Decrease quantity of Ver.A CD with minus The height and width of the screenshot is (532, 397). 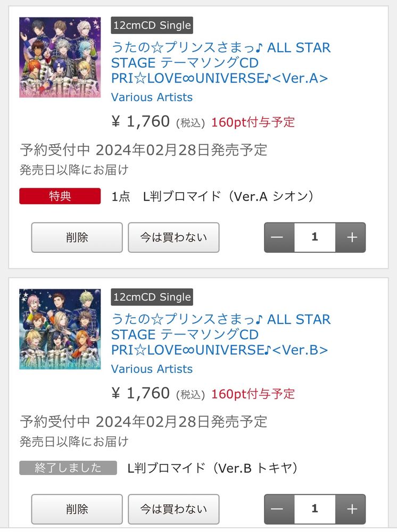(x=279, y=237)
